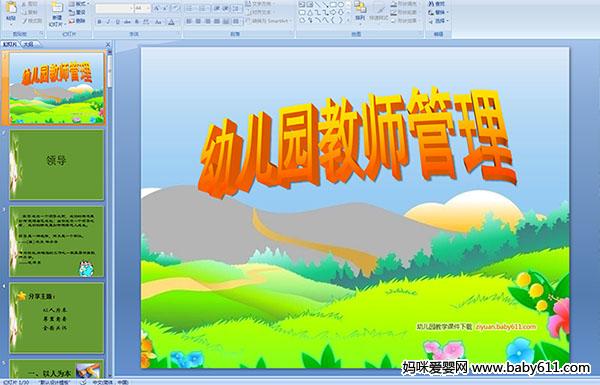Image resolution: width=600 pixels, height=385 pixels.
Task: Click the font color button
Action: click(172, 22)
